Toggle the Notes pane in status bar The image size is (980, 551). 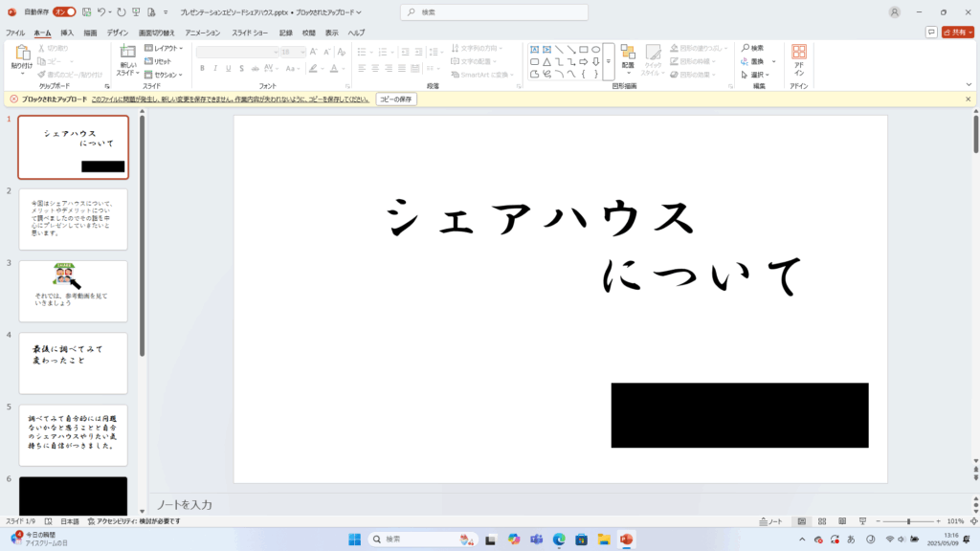point(769,521)
